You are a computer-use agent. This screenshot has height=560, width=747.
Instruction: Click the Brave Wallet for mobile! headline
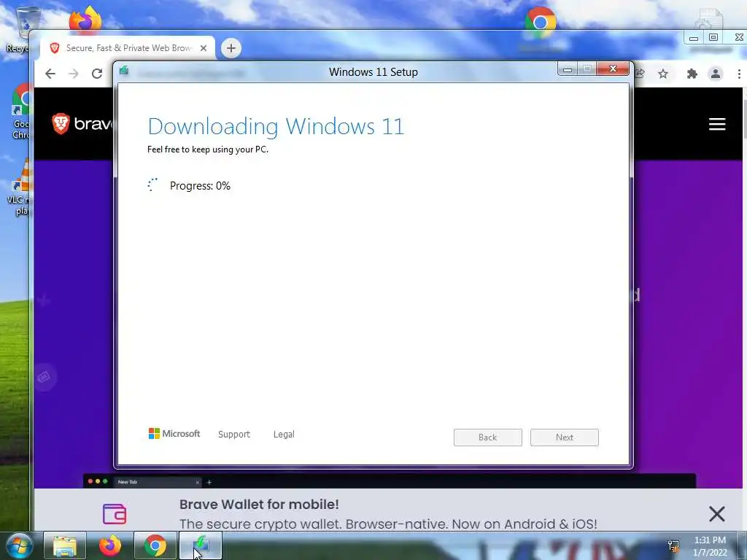(259, 505)
